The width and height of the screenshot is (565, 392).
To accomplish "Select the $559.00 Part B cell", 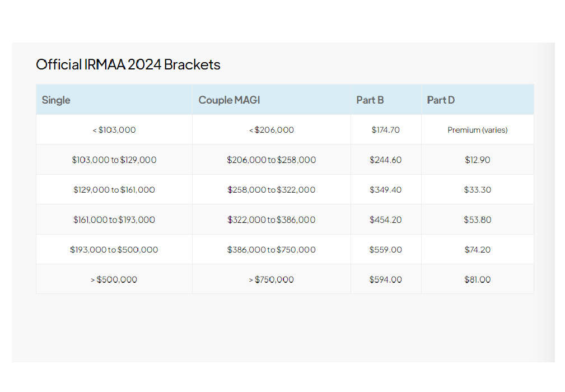I will pos(386,250).
